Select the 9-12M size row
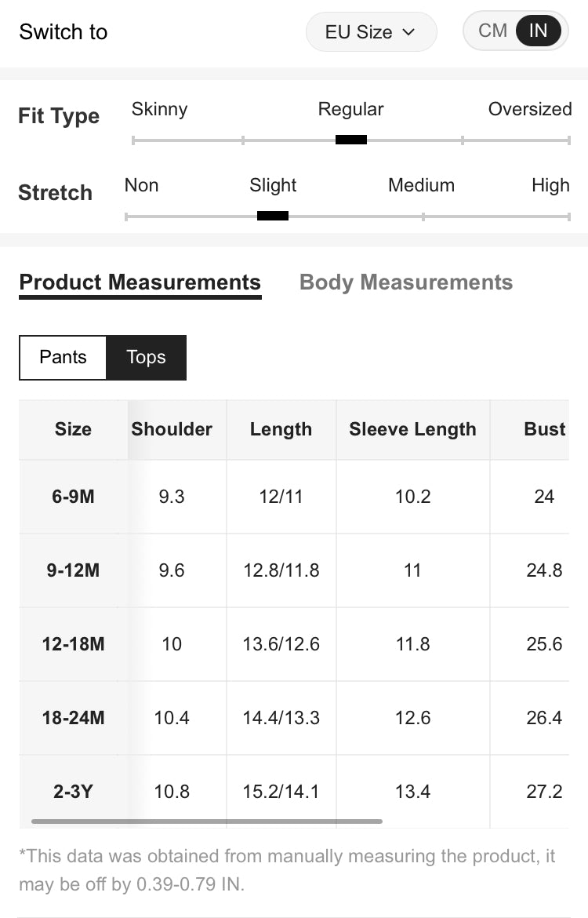 [73, 570]
